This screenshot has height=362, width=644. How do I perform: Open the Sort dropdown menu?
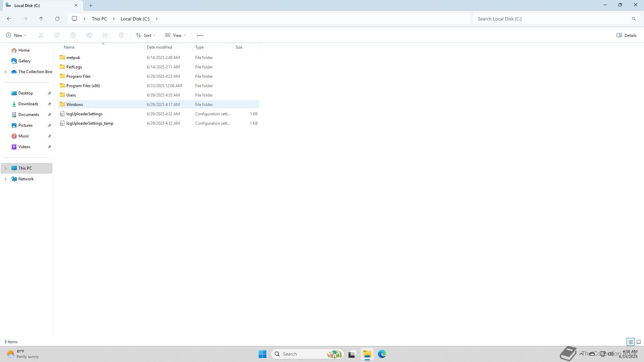pyautogui.click(x=146, y=35)
